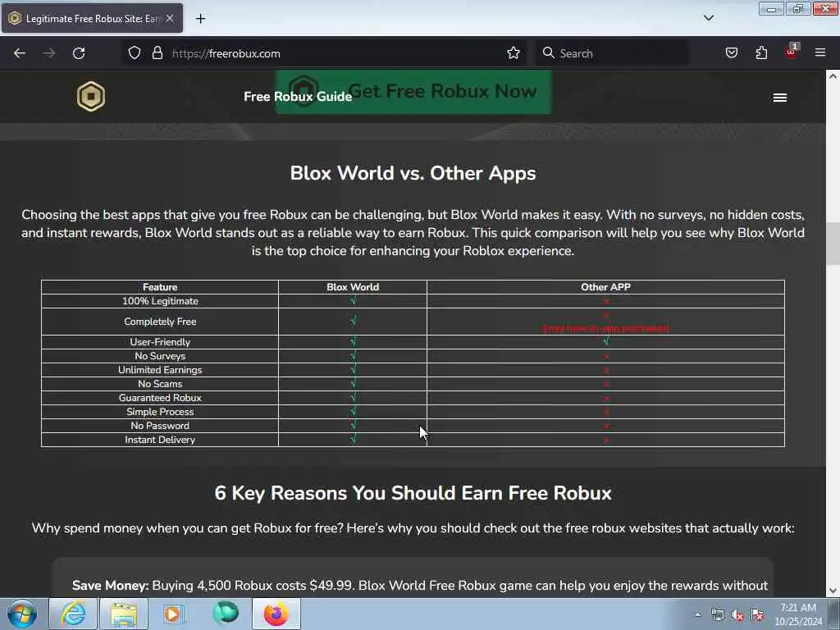Click the page scrollbar down arrow
The image size is (840, 630).
tap(833, 591)
